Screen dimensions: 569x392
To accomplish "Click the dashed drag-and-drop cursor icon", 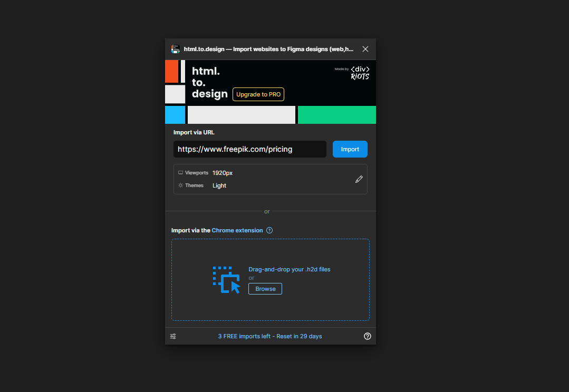I will click(x=226, y=279).
